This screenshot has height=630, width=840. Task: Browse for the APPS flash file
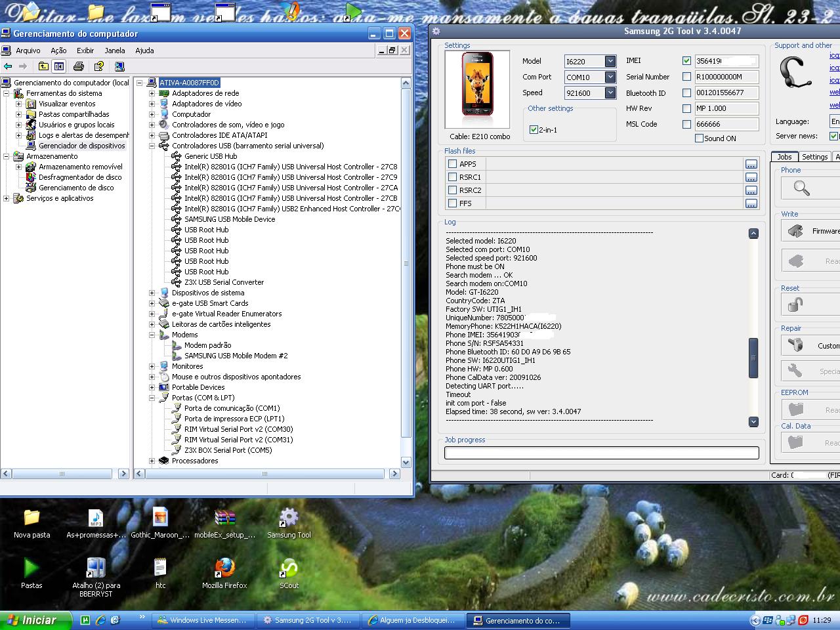pos(751,164)
